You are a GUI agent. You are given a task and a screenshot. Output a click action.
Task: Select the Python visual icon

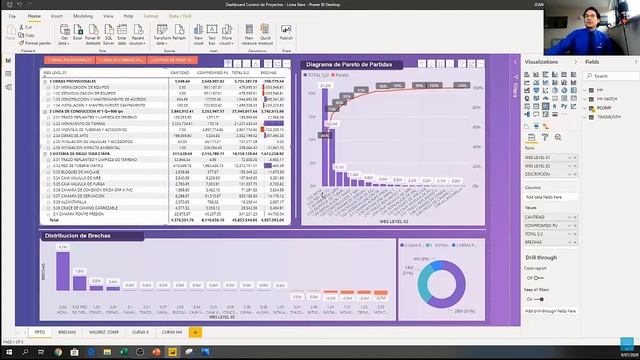[x=564, y=106]
